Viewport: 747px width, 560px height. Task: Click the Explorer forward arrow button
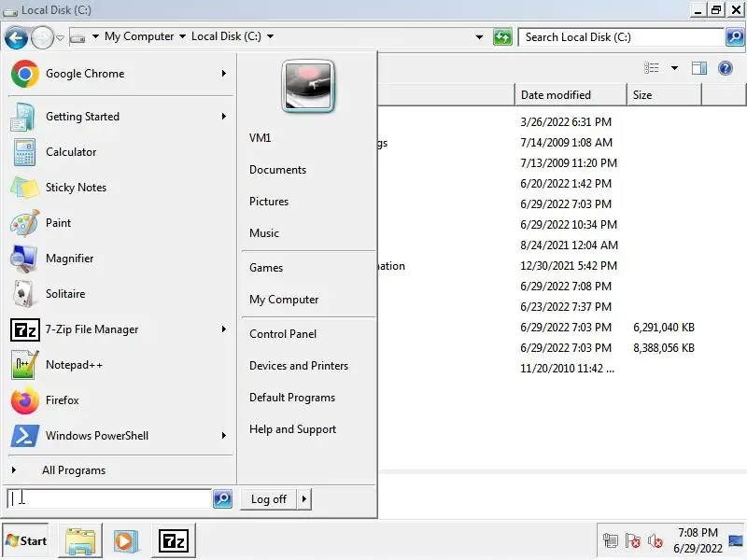pyautogui.click(x=42, y=37)
